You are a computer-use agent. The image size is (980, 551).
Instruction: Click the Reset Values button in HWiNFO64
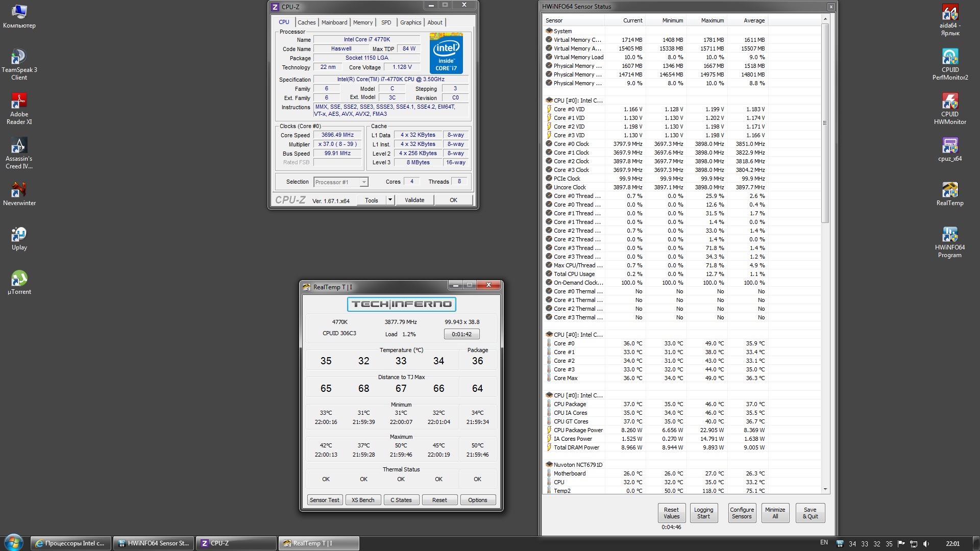pos(671,513)
